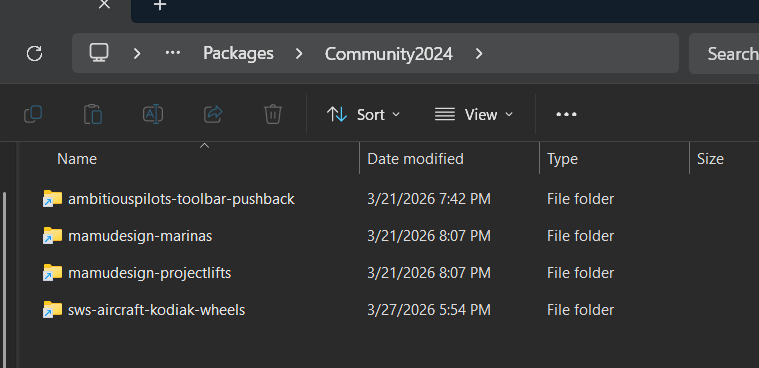The image size is (759, 368).
Task: Select mamudesign-marinas folder
Action: coord(140,236)
